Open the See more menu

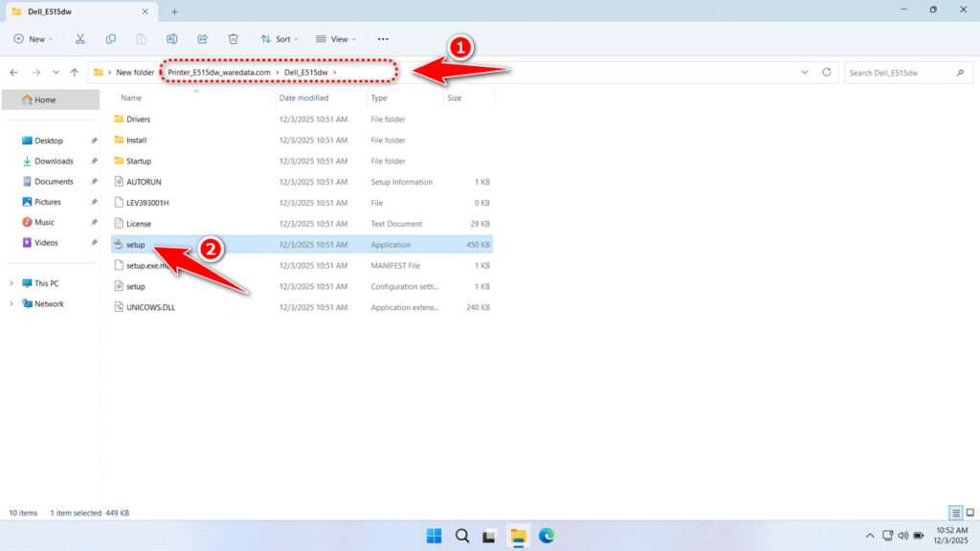(382, 38)
